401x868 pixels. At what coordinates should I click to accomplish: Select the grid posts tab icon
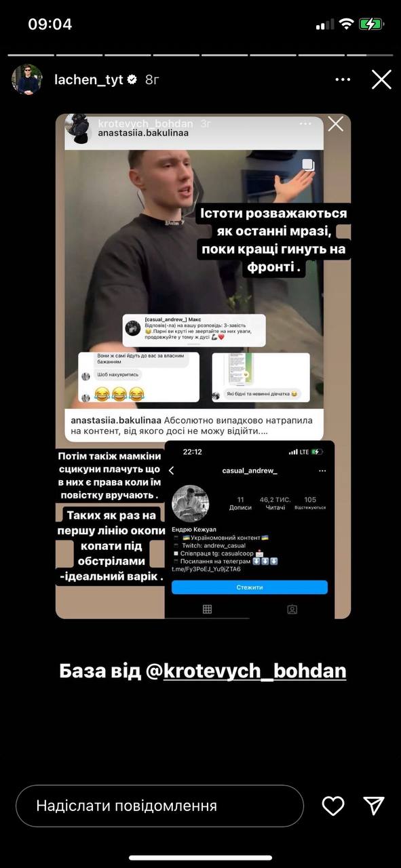point(208,609)
